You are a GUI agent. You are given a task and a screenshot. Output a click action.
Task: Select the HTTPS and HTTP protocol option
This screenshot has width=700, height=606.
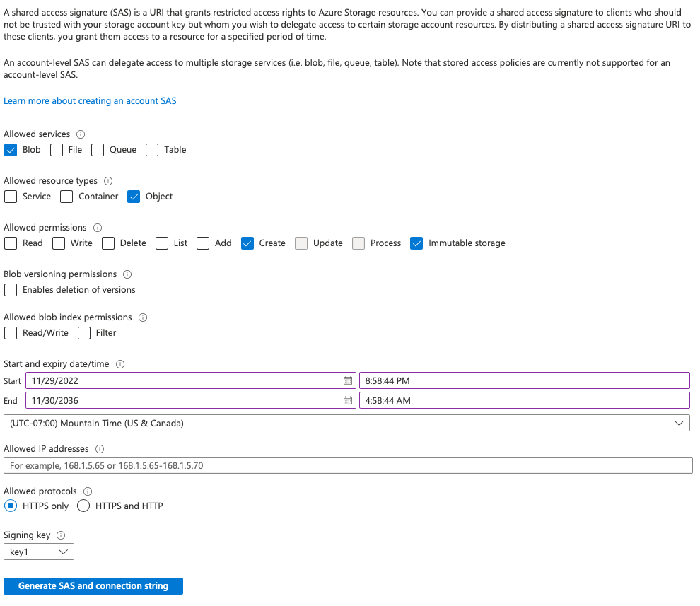pos(83,506)
